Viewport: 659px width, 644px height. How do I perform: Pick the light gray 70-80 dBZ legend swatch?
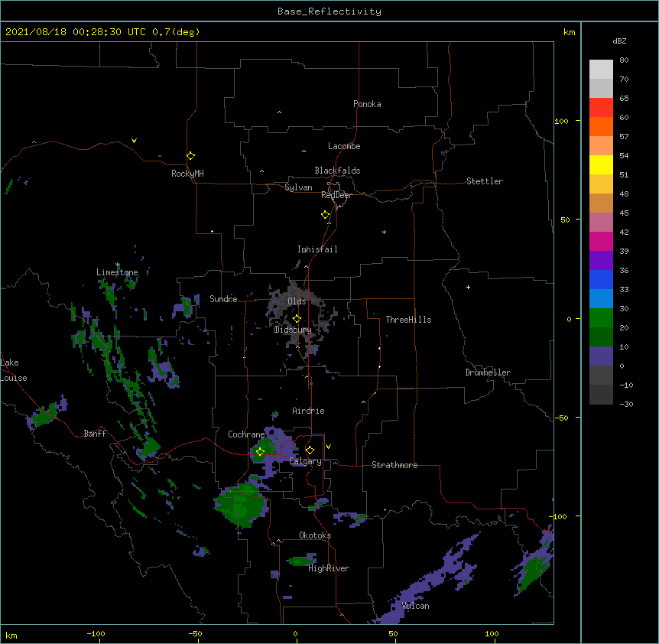(x=601, y=70)
